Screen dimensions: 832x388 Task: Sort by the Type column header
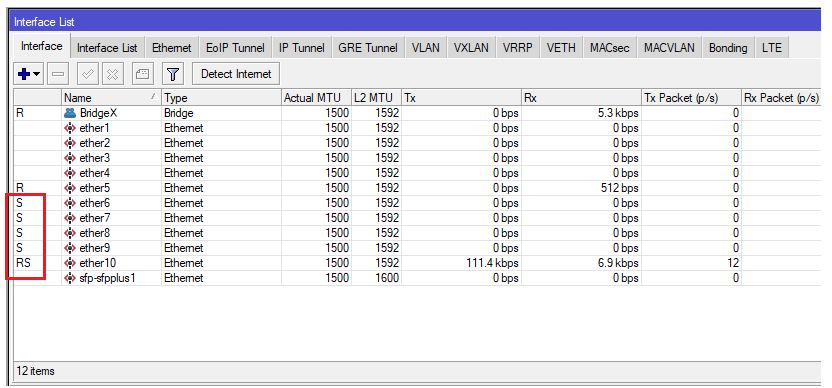tap(221, 98)
